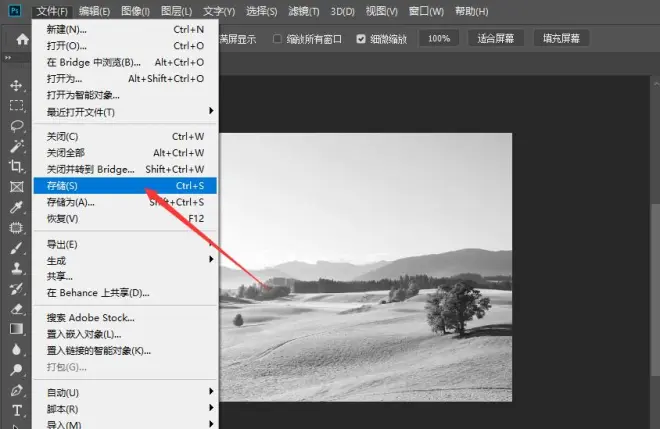Image resolution: width=660 pixels, height=429 pixels.
Task: Click the 100% zoom button
Action: pos(438,38)
